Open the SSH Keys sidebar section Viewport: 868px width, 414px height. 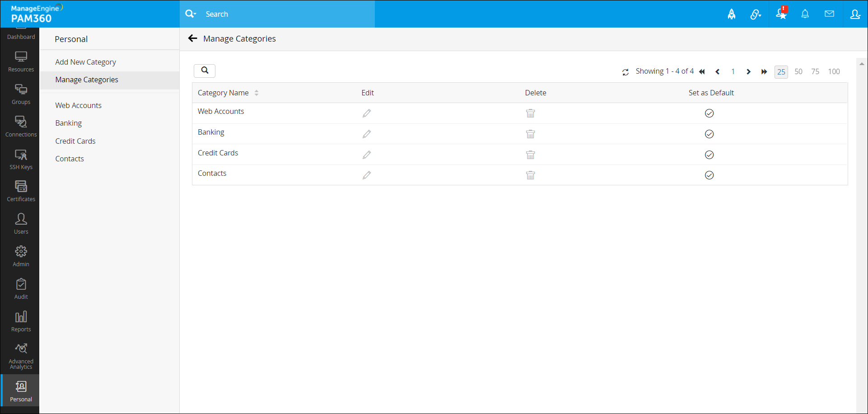click(21, 160)
